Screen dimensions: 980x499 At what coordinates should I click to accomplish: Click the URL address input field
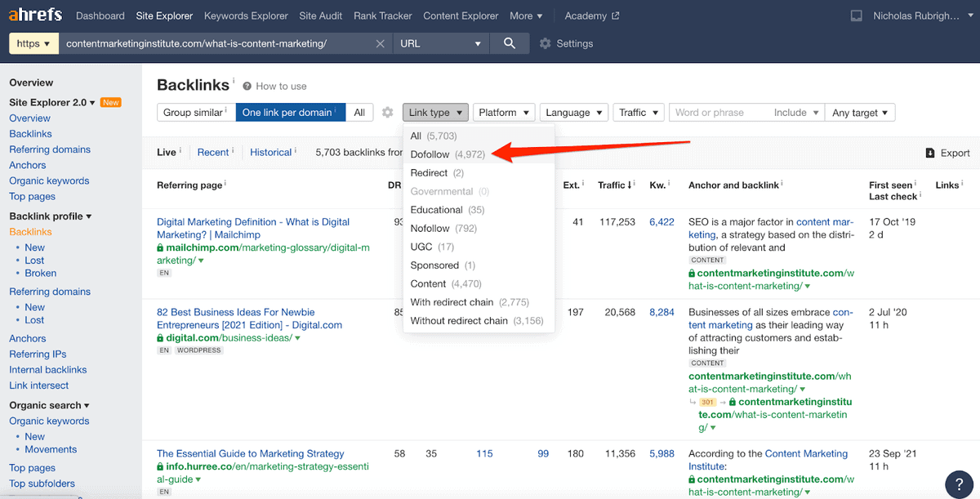click(x=216, y=43)
